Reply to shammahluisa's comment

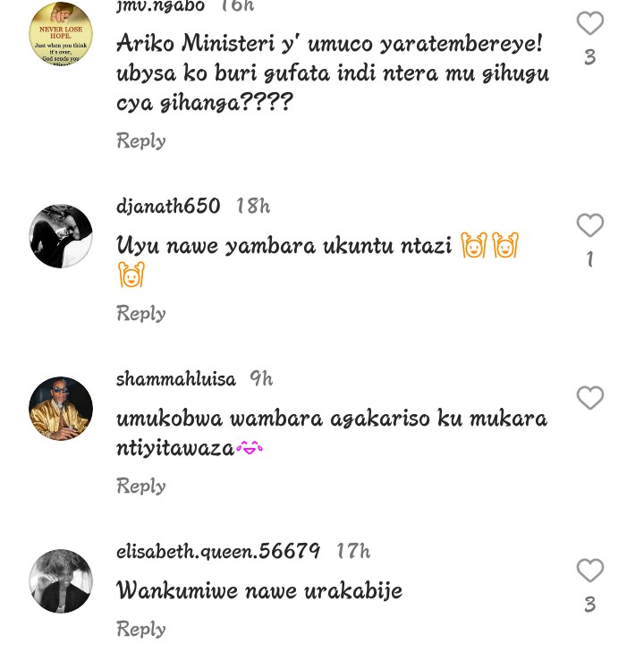pyautogui.click(x=141, y=487)
